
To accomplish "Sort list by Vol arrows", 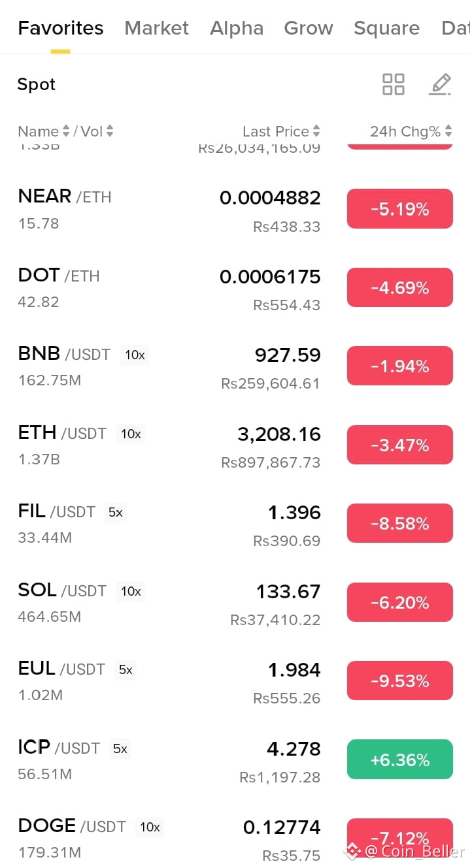I will (x=110, y=131).
